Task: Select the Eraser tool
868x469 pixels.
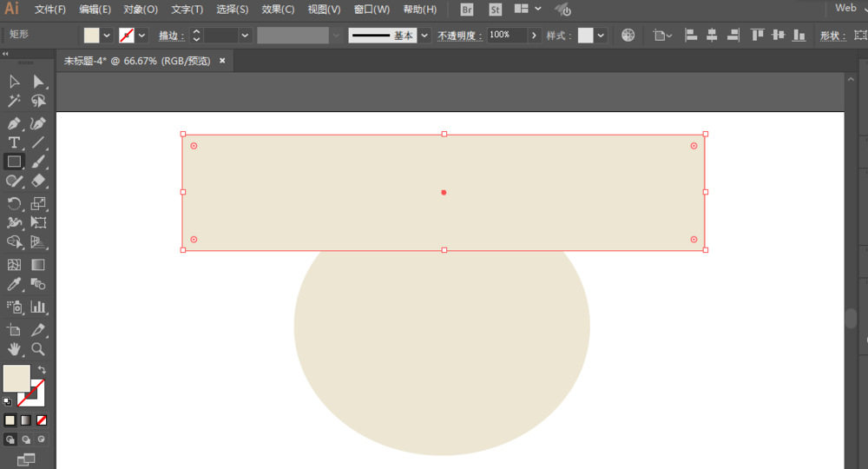Action: pyautogui.click(x=38, y=181)
